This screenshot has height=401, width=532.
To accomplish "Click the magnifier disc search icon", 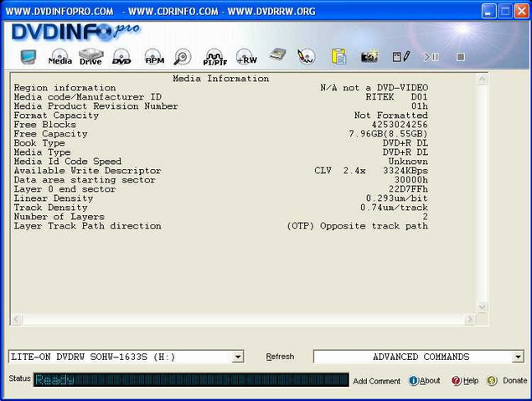I will [x=183, y=57].
